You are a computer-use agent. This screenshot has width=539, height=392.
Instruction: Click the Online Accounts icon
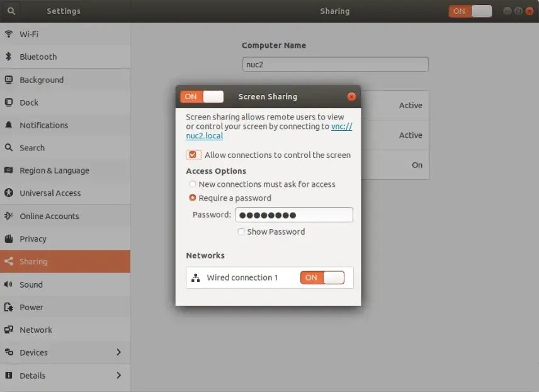click(x=9, y=216)
